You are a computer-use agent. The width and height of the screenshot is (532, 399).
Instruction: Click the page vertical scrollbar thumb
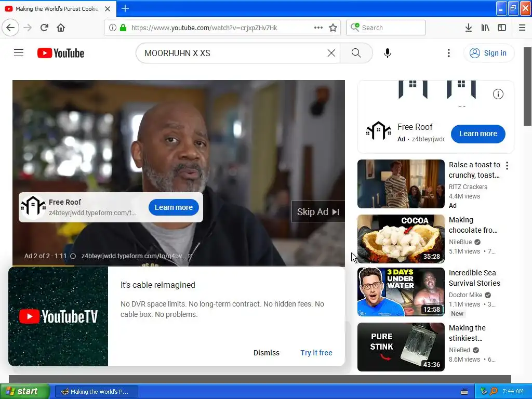(x=528, y=86)
